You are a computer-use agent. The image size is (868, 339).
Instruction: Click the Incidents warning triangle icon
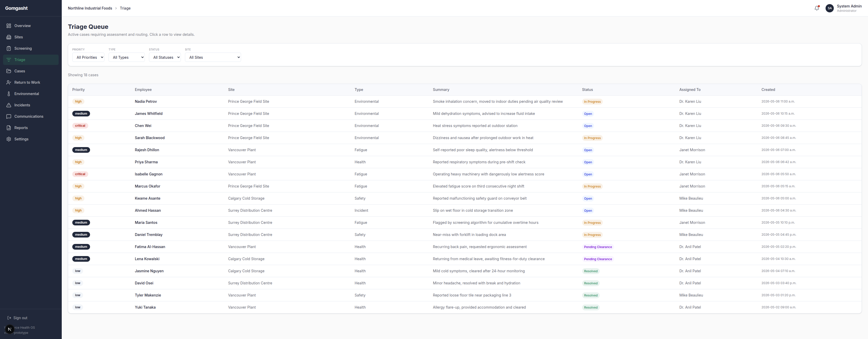9,105
